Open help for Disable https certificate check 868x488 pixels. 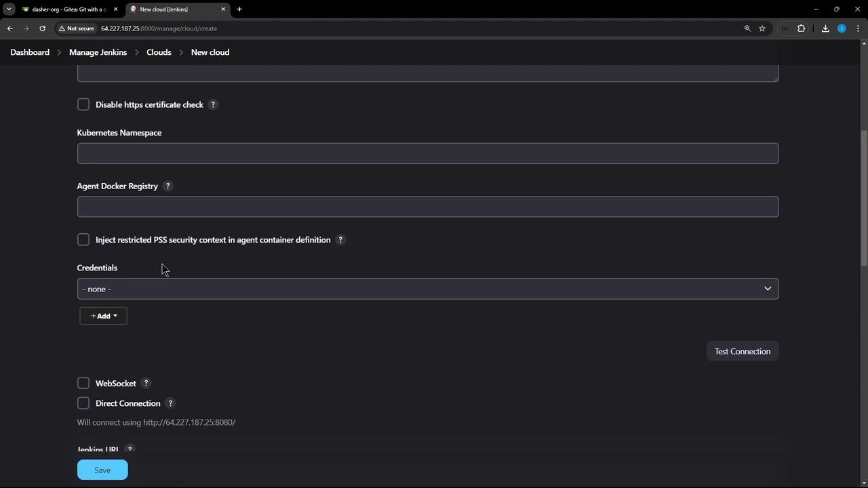pyautogui.click(x=213, y=104)
